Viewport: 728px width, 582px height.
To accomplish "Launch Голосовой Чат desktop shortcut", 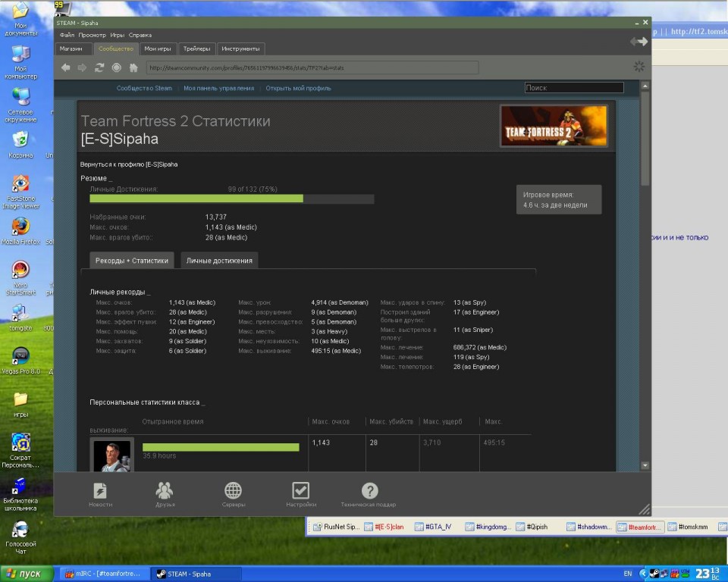I will pyautogui.click(x=20, y=537).
